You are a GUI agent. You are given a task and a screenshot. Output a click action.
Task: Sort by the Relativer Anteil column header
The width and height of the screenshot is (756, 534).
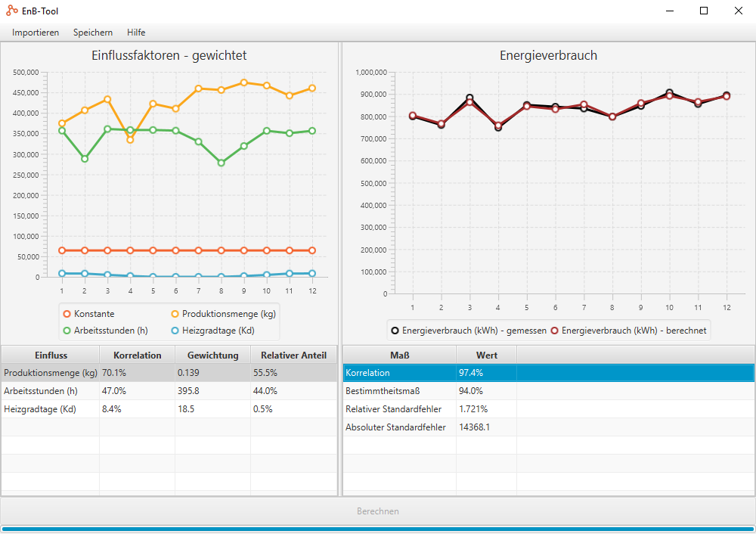(293, 355)
